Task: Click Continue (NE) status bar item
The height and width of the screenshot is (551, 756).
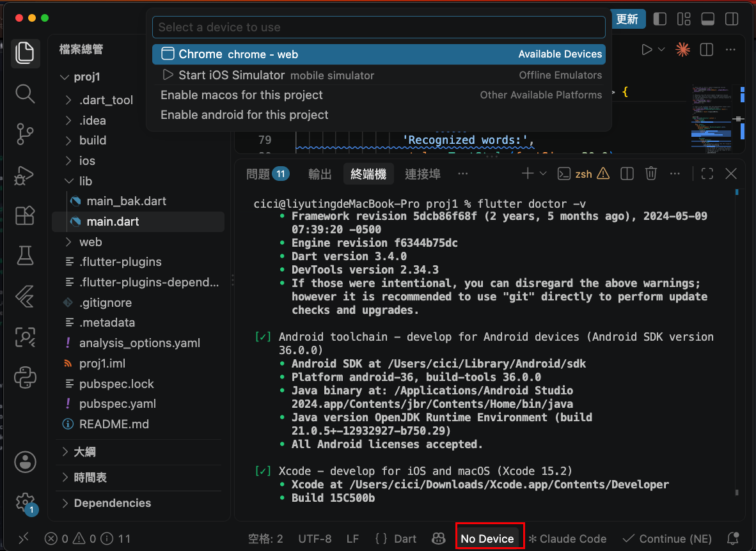Action: (x=667, y=538)
